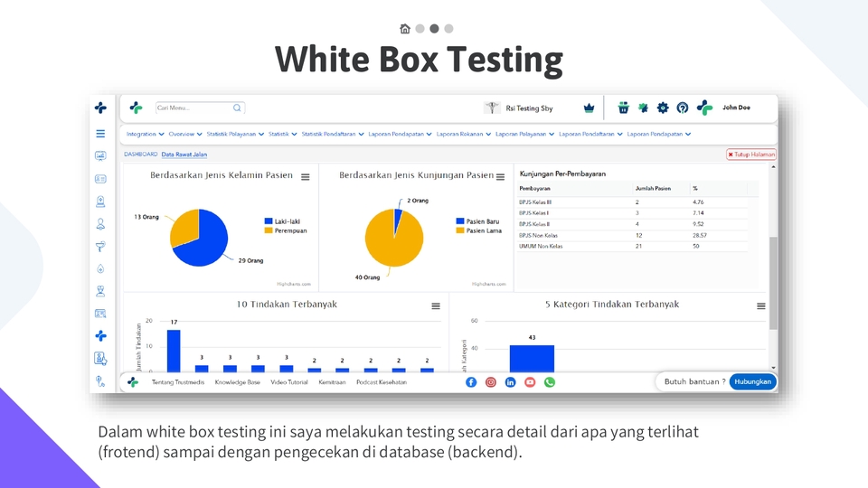Click the Tutup Halaman button
The width and height of the screenshot is (868, 488).
click(x=751, y=155)
